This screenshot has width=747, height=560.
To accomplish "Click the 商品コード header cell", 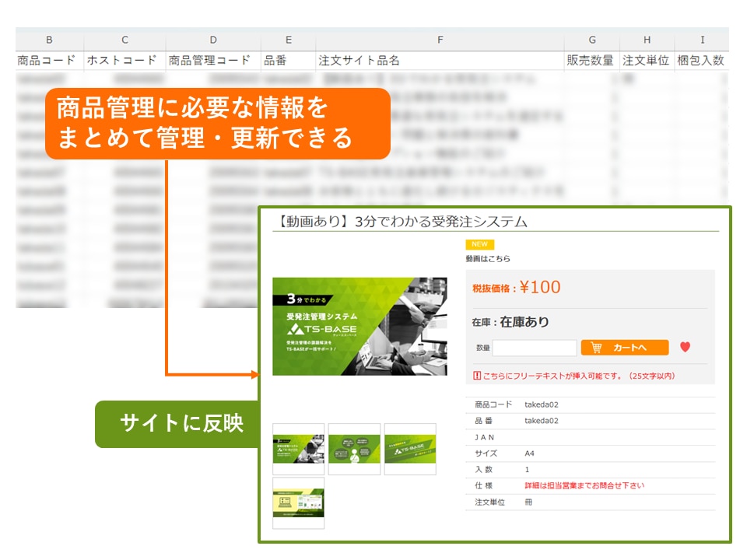I will point(47,60).
